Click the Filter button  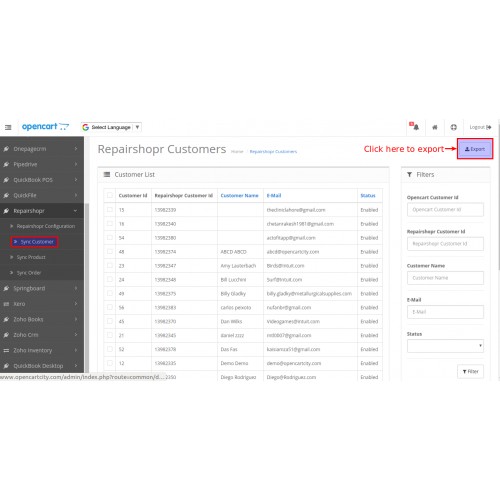470,371
